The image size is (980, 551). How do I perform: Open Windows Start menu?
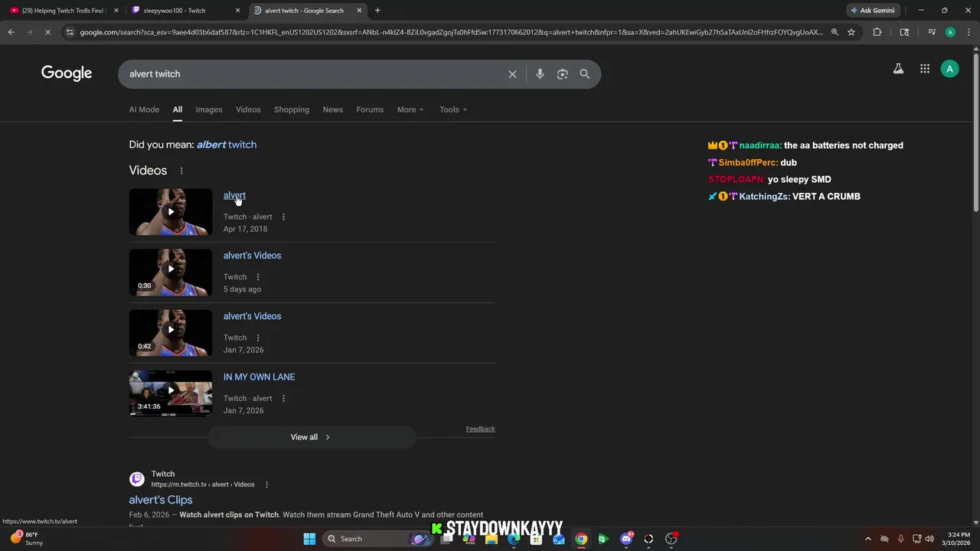click(x=309, y=539)
